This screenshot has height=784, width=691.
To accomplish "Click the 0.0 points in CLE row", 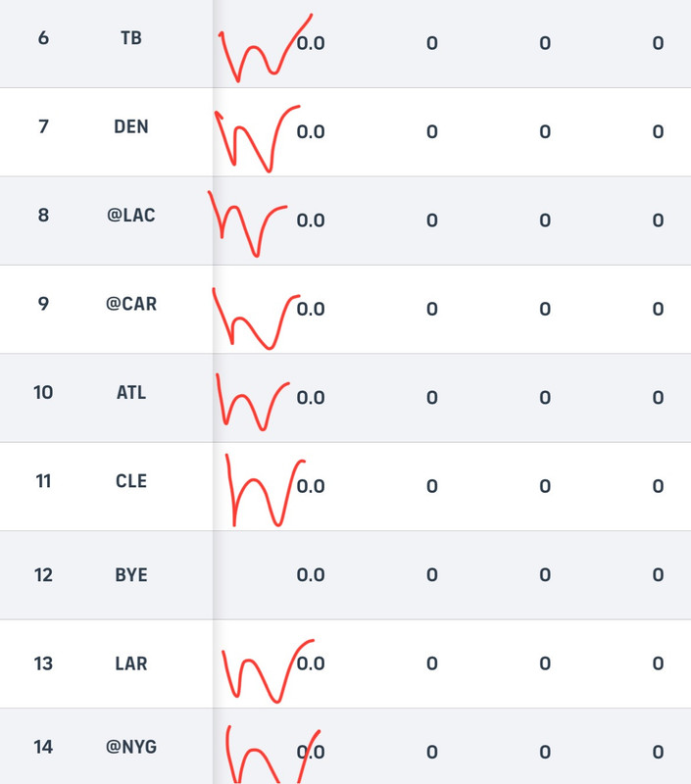I will (x=311, y=486).
